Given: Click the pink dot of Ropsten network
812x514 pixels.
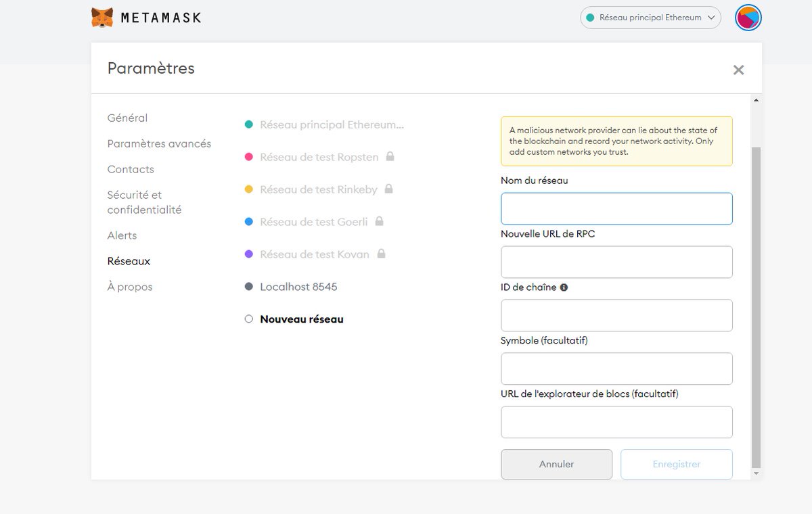Looking at the screenshot, I should pos(248,157).
